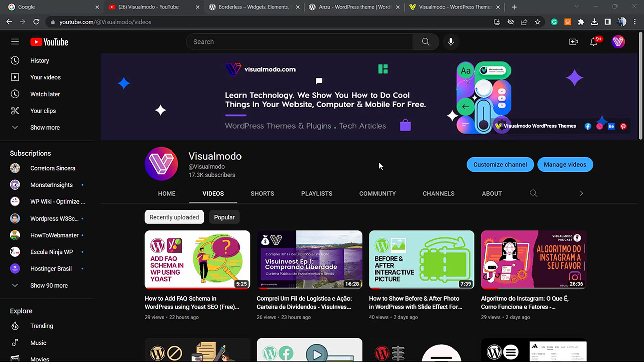Click Pinterest icon in channel banner
Viewport: 644px width, 362px height.
623,126
